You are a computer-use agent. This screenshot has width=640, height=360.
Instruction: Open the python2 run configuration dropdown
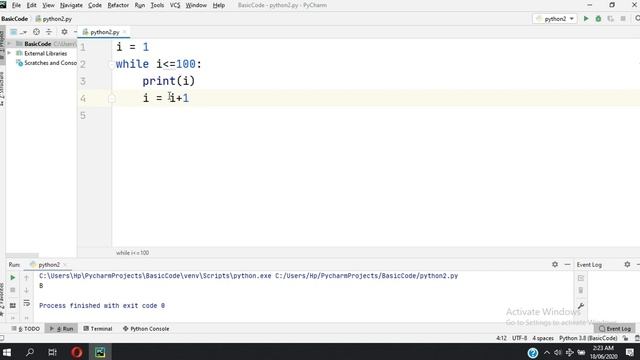click(x=555, y=19)
